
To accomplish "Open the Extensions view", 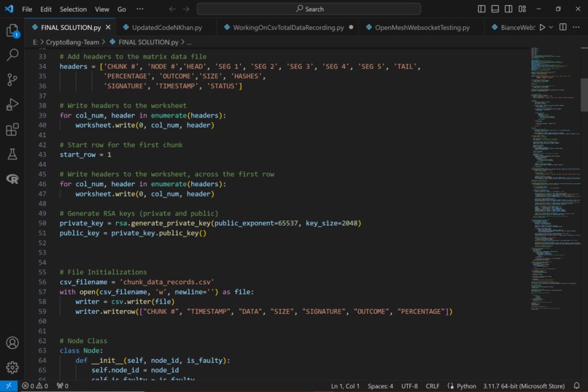I will 12,129.
